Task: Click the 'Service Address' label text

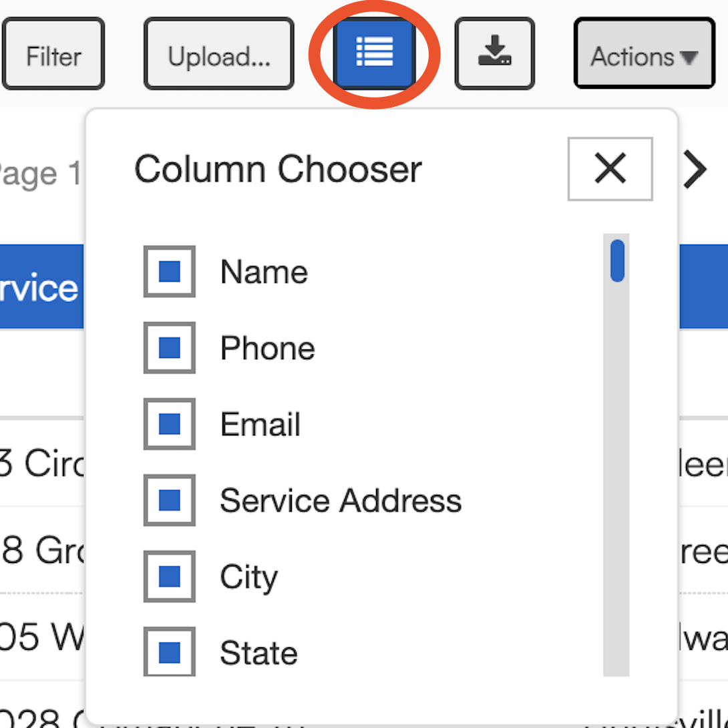Action: click(341, 501)
